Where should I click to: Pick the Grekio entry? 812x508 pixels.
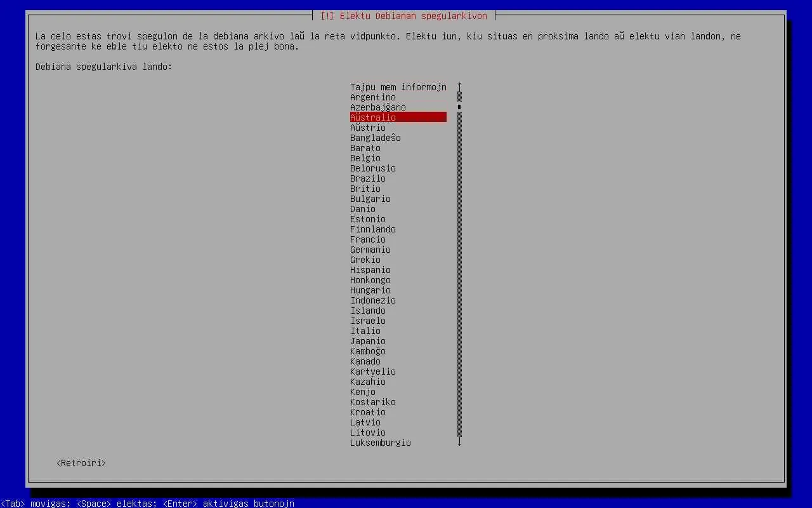[365, 260]
